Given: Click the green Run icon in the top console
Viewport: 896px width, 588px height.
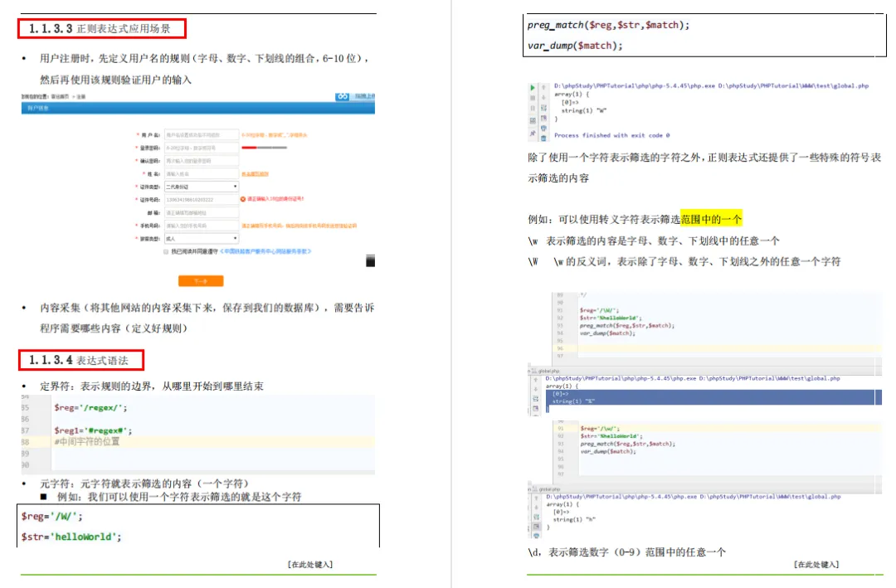Looking at the screenshot, I should [x=533, y=87].
